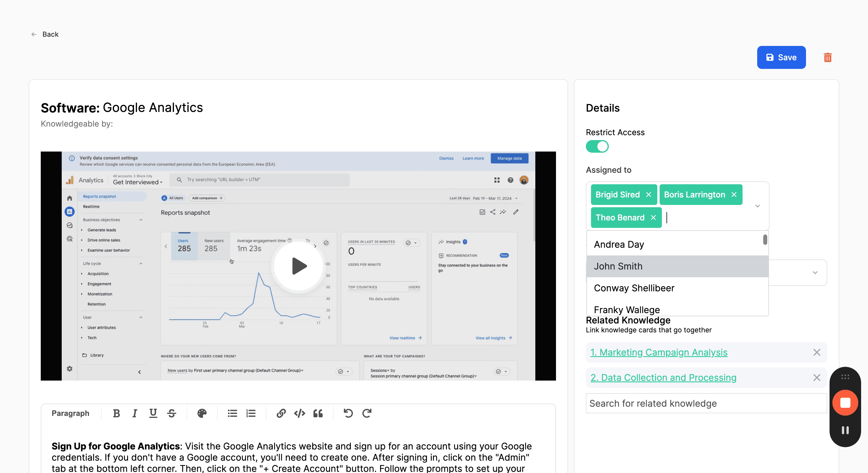
Task: Redo the last edit
Action: click(367, 413)
